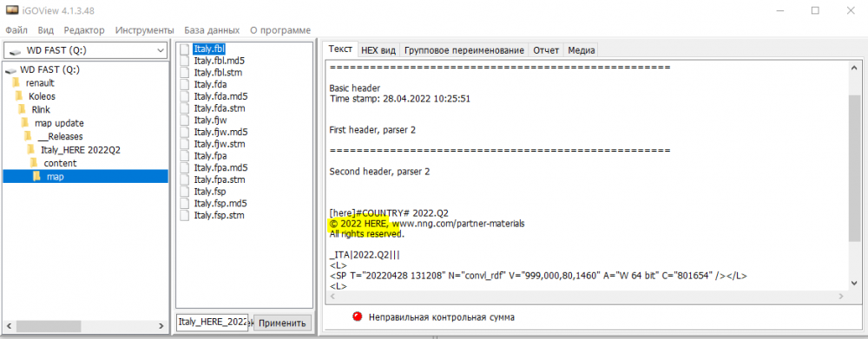
Task: Click the Применить button
Action: click(282, 323)
